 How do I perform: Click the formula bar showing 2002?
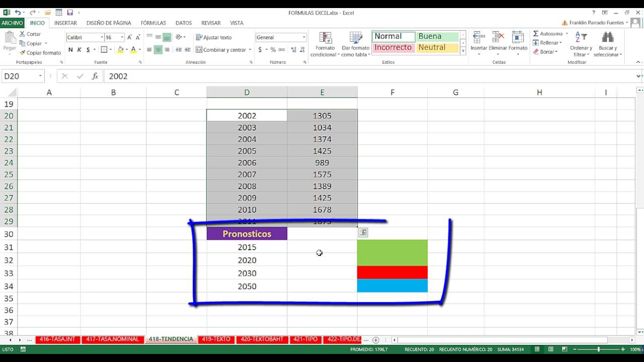[370, 76]
